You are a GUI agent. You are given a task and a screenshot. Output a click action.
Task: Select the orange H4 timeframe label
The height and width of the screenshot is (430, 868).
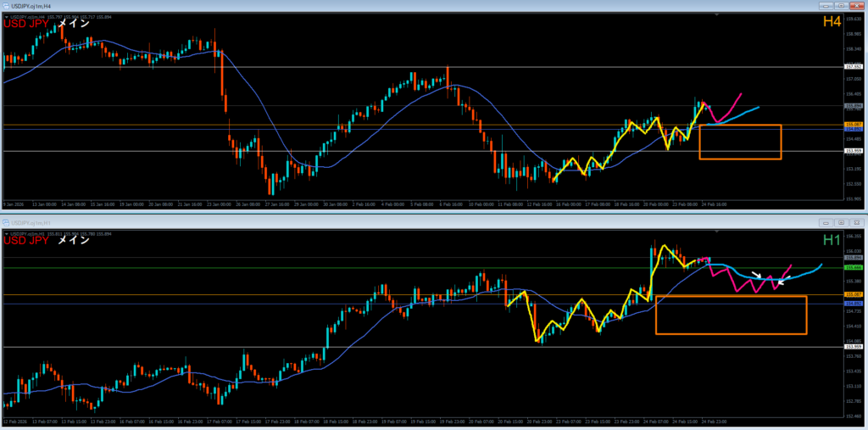tap(831, 22)
